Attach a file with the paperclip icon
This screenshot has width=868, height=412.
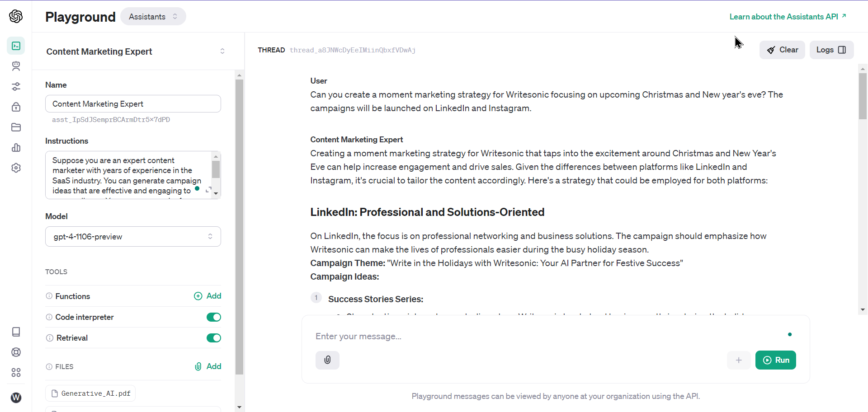[x=327, y=360]
